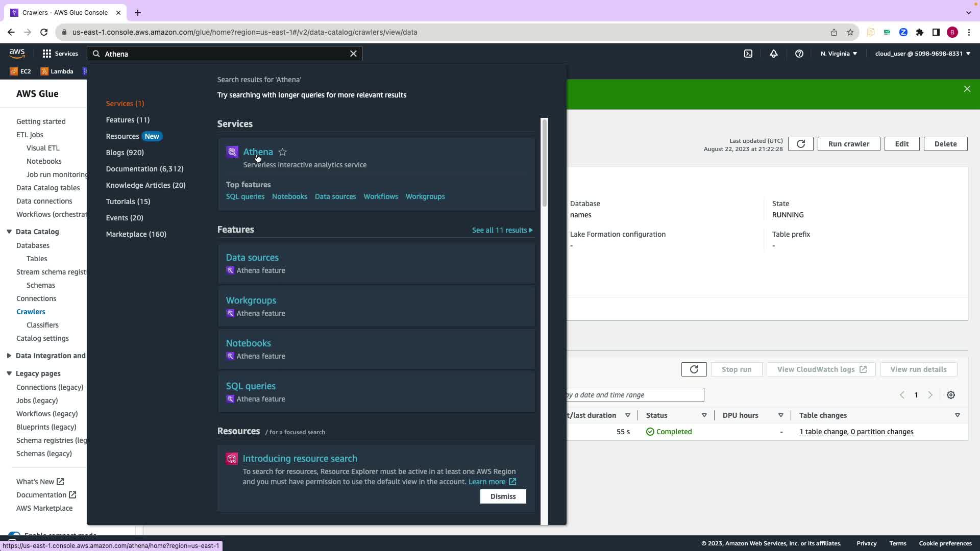Click the AWS logo home icon

pos(17,53)
